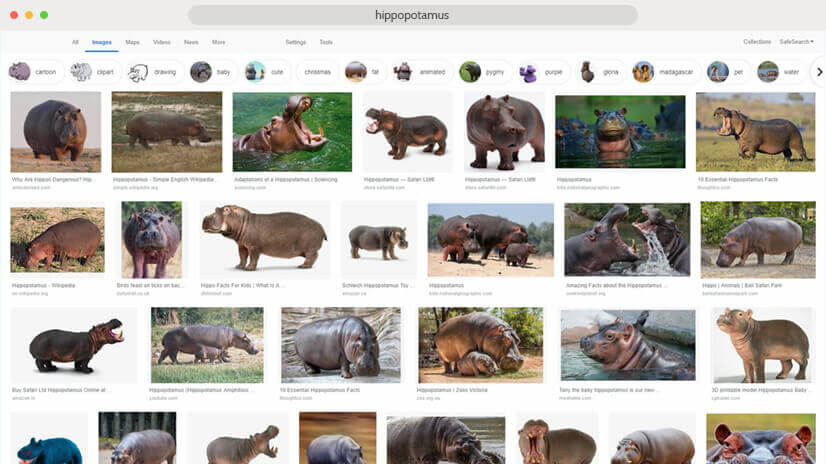Open the roaring hippo in green water image
The width and height of the screenshot is (826, 464).
(292, 132)
